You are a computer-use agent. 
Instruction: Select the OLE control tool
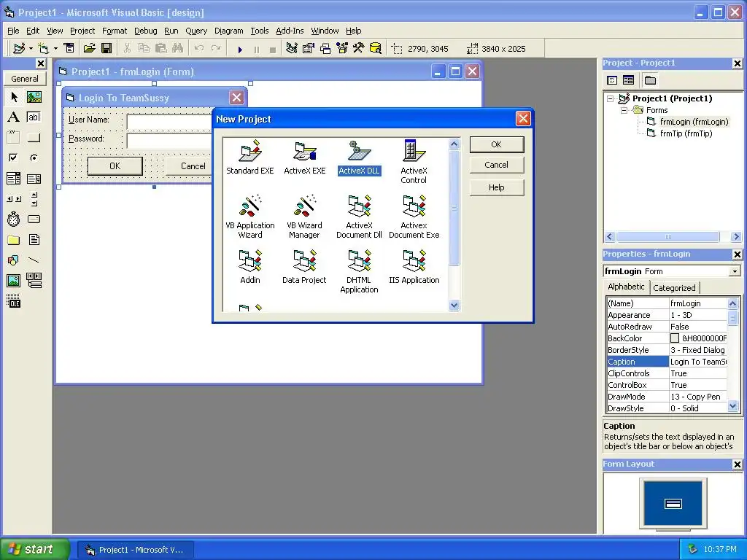pos(14,301)
